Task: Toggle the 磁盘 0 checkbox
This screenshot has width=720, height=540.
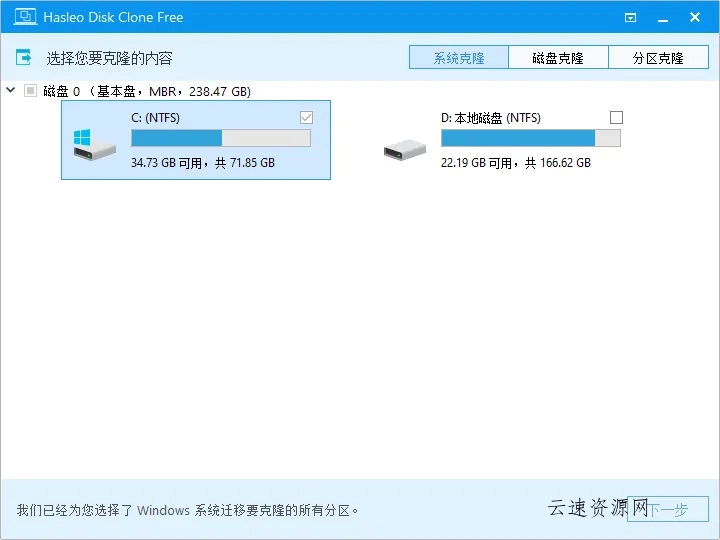Action: coord(30,90)
